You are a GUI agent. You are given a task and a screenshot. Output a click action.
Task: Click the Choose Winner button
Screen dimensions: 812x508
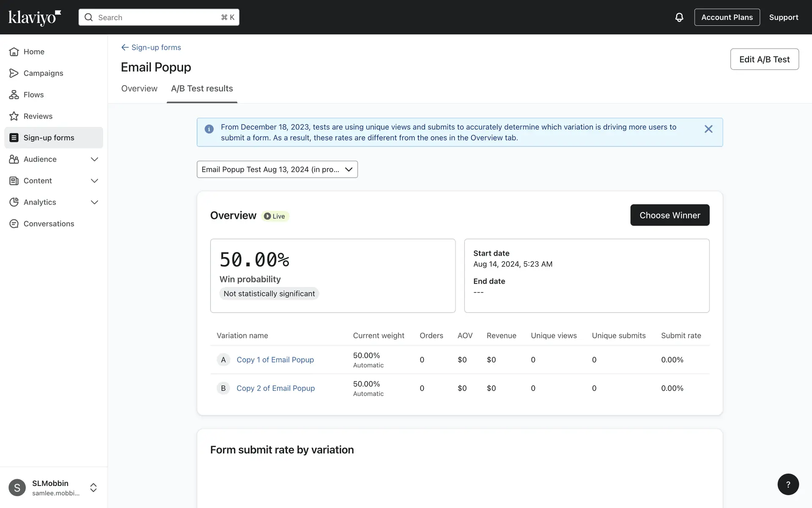coord(669,215)
